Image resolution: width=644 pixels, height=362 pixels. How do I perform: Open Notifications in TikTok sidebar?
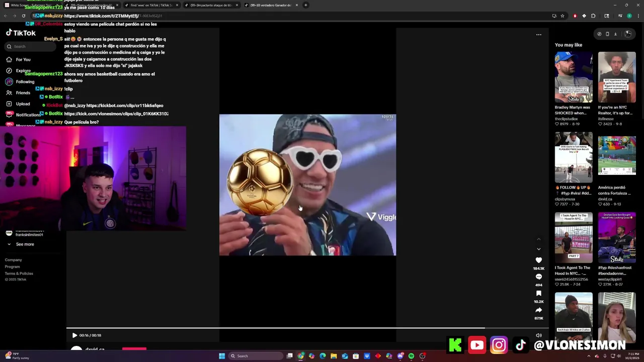coord(23,115)
